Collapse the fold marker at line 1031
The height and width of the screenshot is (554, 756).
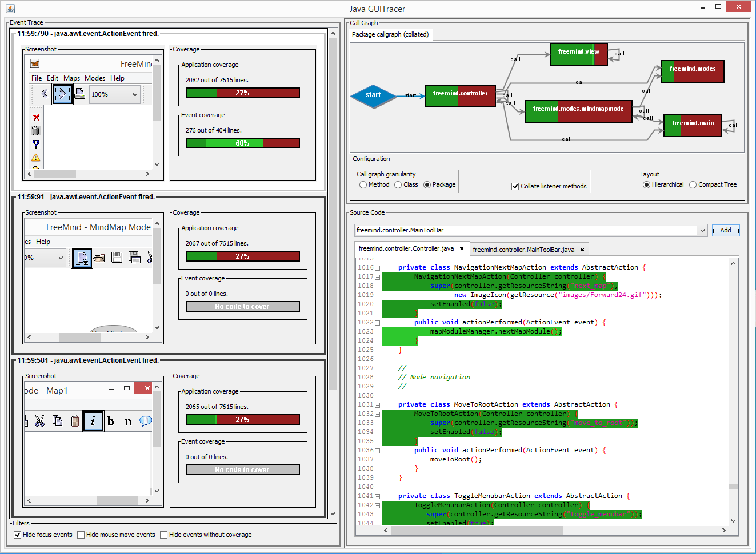[x=377, y=405]
